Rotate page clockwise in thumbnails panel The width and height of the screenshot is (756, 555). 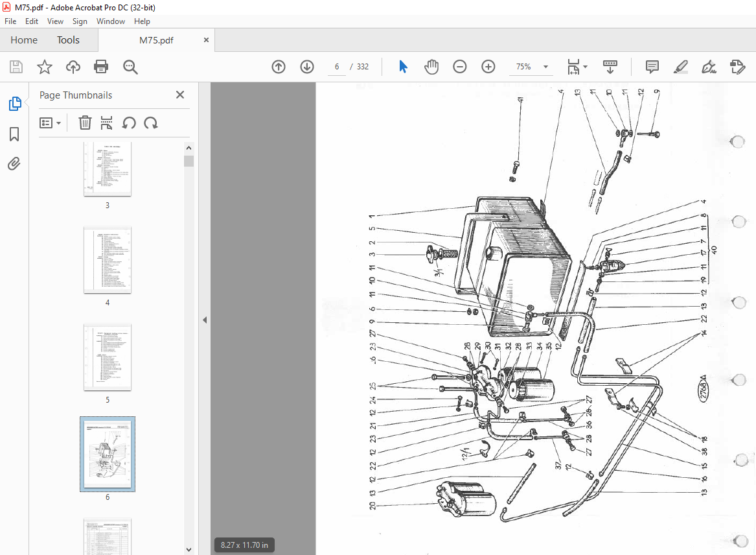[x=151, y=123]
